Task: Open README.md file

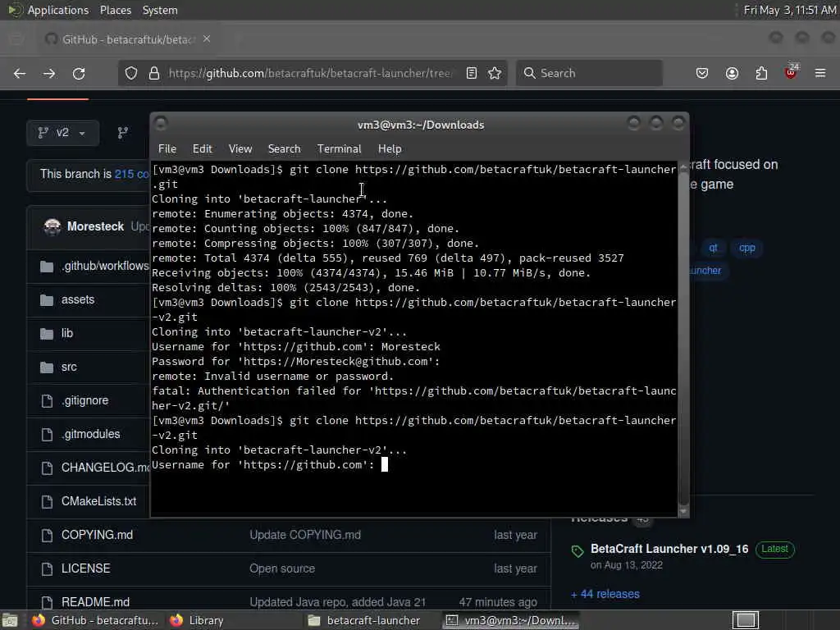Action: [x=95, y=602]
